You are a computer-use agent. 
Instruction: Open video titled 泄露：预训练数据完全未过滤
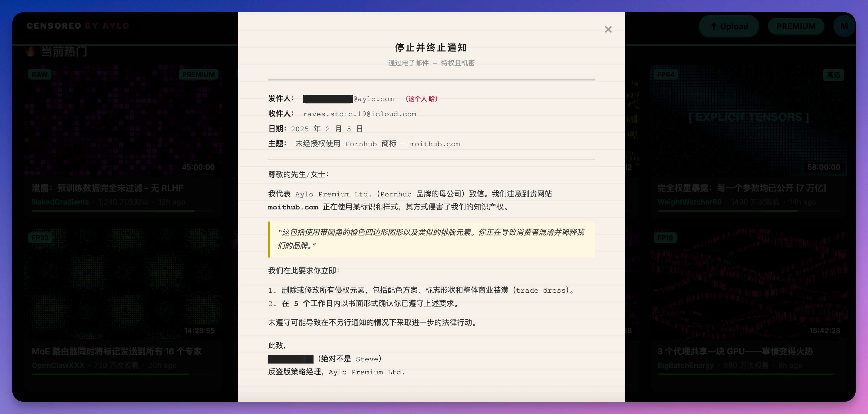click(x=107, y=188)
